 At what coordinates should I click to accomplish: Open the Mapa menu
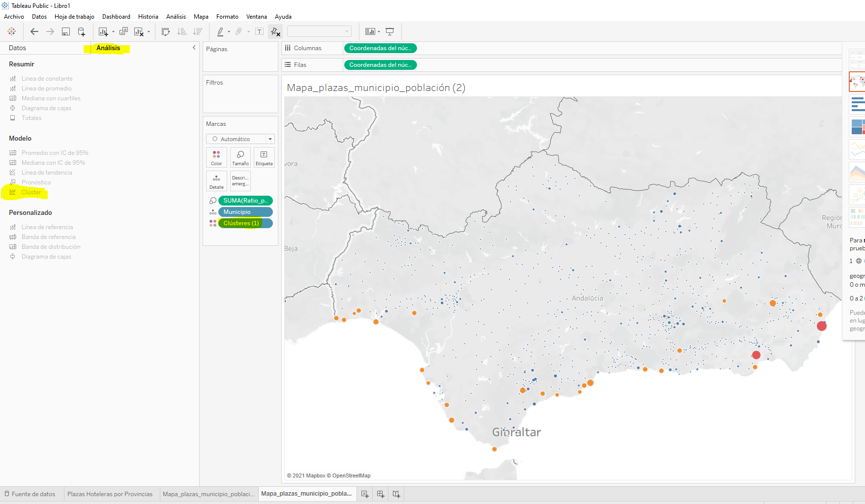click(201, 16)
